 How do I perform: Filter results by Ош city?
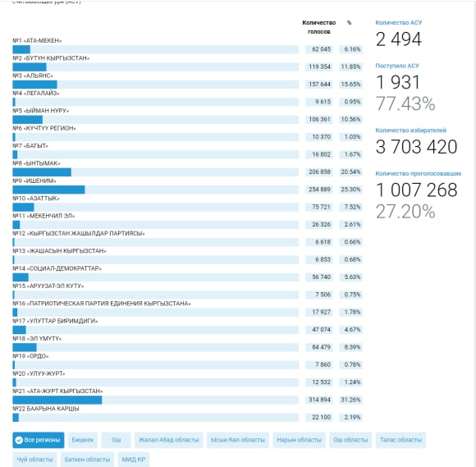coord(116,440)
